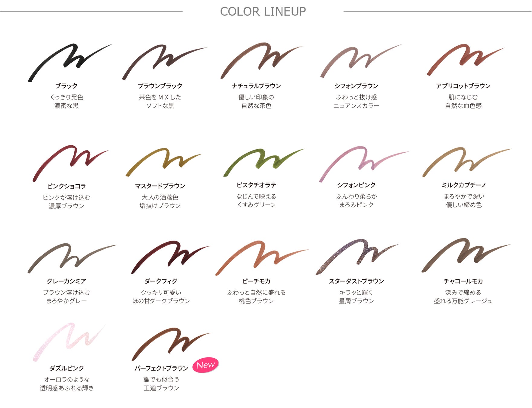Select the パーフェクトブラウン swatch stroke
The image size is (532, 408).
point(171,344)
